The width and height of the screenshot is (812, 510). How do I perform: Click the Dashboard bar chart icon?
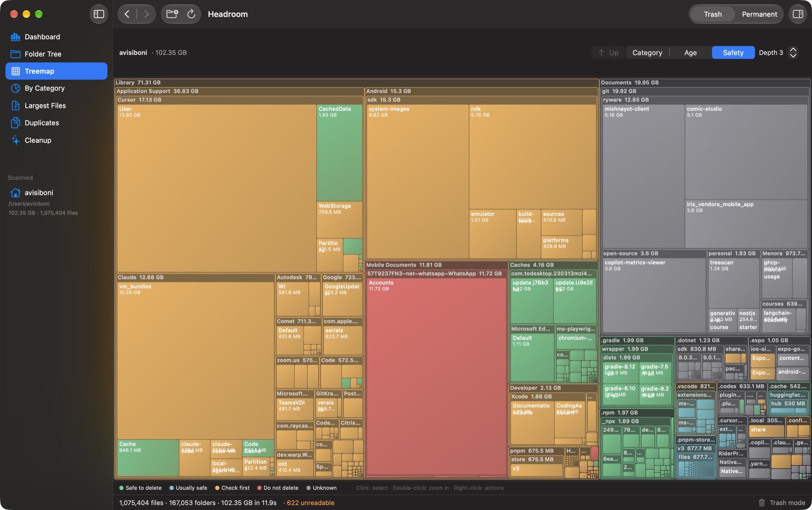click(x=16, y=37)
